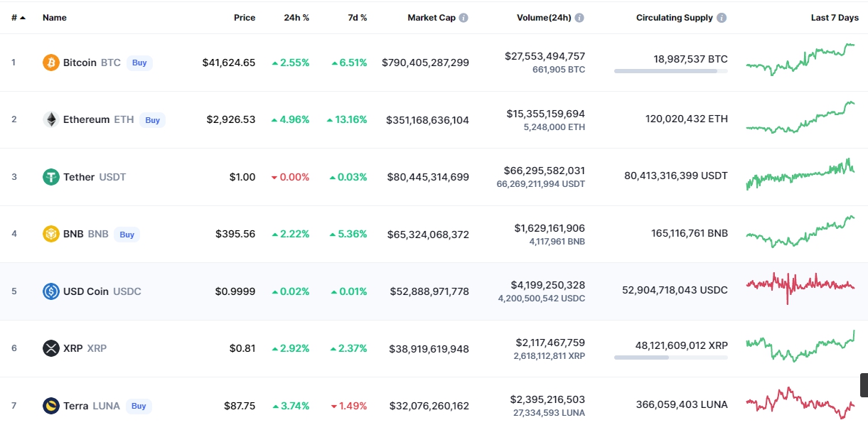Open BNB's 7-day sparkline chart
Screen dimensions: 868x430
[x=800, y=232]
